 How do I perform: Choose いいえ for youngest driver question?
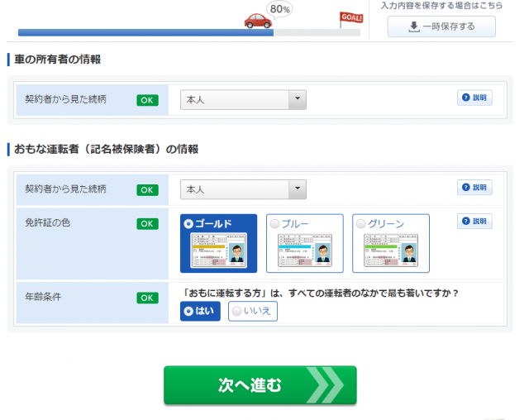coord(253,311)
